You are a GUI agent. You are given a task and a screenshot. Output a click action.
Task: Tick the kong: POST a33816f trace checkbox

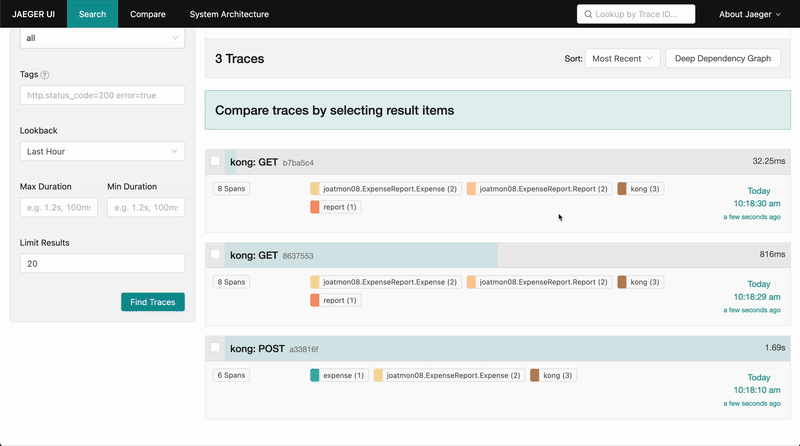pyautogui.click(x=215, y=348)
